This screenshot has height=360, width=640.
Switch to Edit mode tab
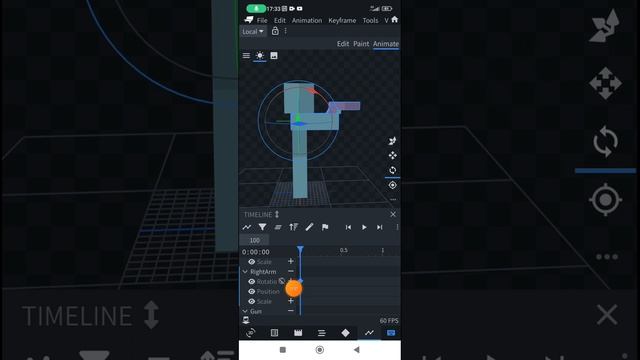(343, 44)
